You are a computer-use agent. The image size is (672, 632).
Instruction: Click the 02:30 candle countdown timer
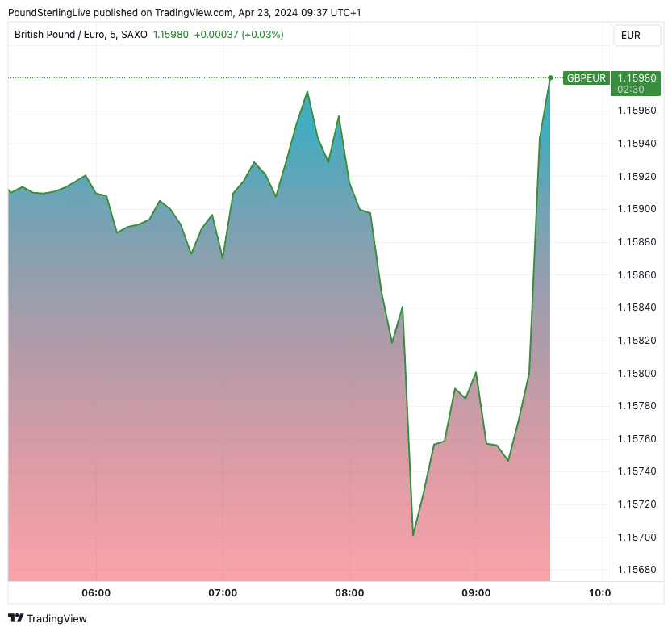(x=629, y=90)
